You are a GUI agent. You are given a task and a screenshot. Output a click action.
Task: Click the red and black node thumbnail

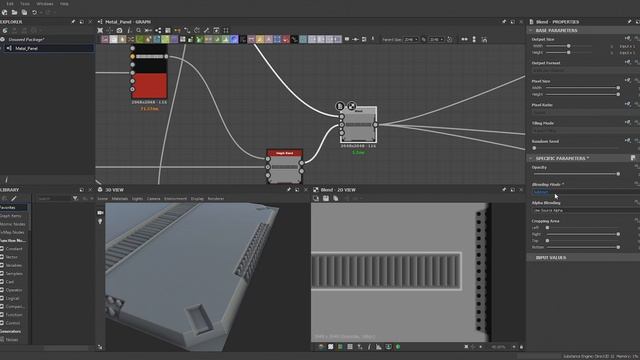tap(149, 72)
